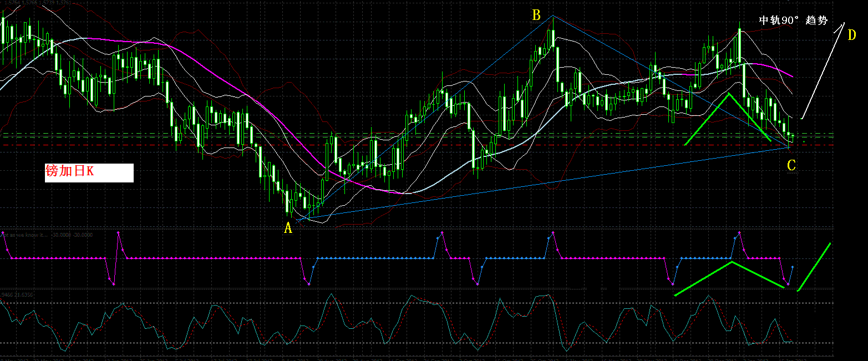This screenshot has width=868, height=361.
Task: Select the yellow point B label
Action: (536, 15)
